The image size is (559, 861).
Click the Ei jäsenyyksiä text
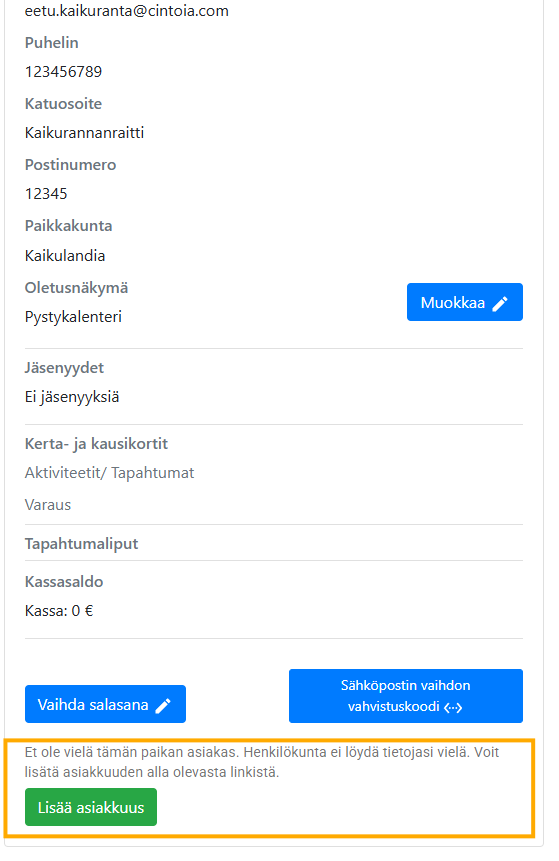pyautogui.click(x=71, y=397)
